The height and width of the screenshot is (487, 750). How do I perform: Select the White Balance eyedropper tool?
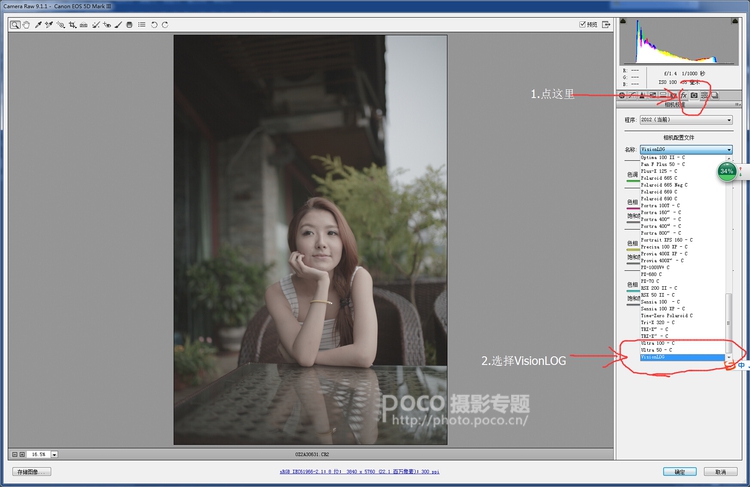coord(38,24)
